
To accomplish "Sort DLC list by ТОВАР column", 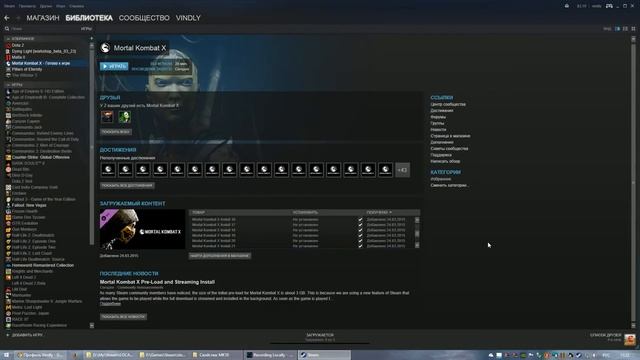I will (198, 213).
